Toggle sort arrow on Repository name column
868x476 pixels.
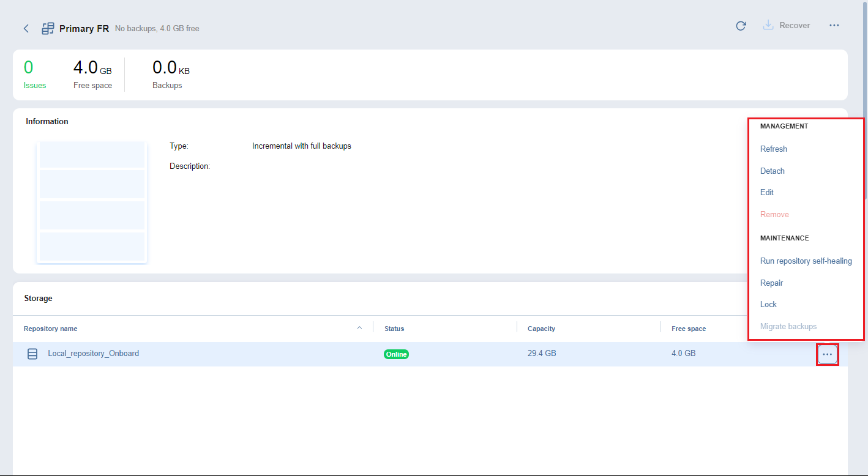(359, 328)
